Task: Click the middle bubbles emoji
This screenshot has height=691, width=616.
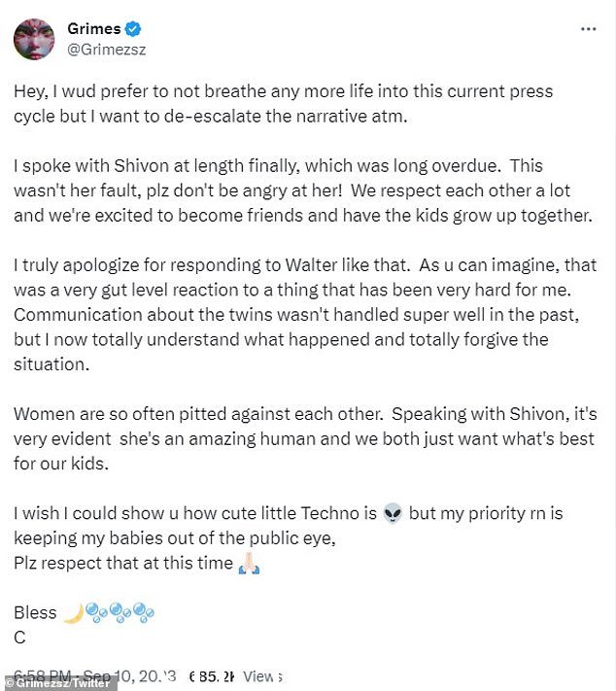Action: [120, 612]
